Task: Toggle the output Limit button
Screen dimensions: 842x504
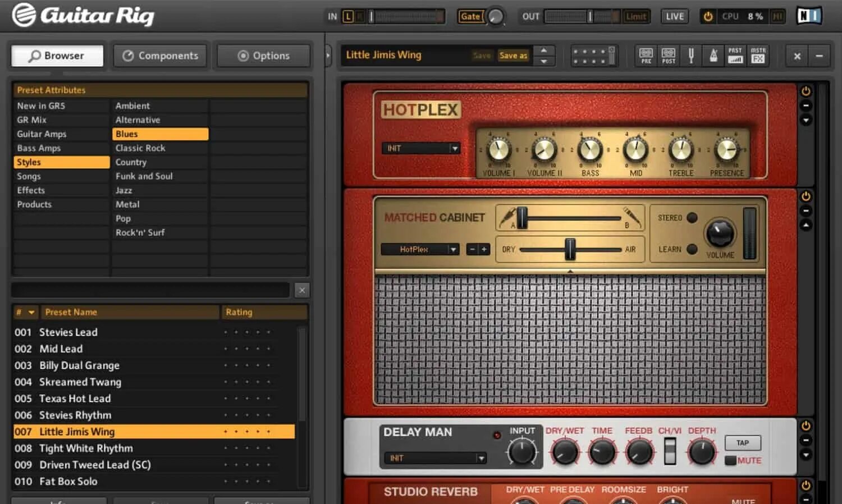Action: point(636,16)
